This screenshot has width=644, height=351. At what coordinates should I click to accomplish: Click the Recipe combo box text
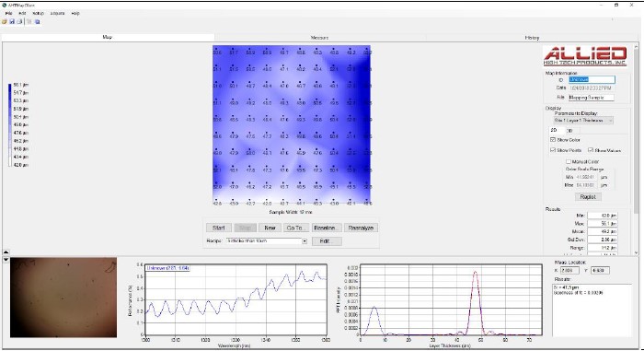coord(264,241)
